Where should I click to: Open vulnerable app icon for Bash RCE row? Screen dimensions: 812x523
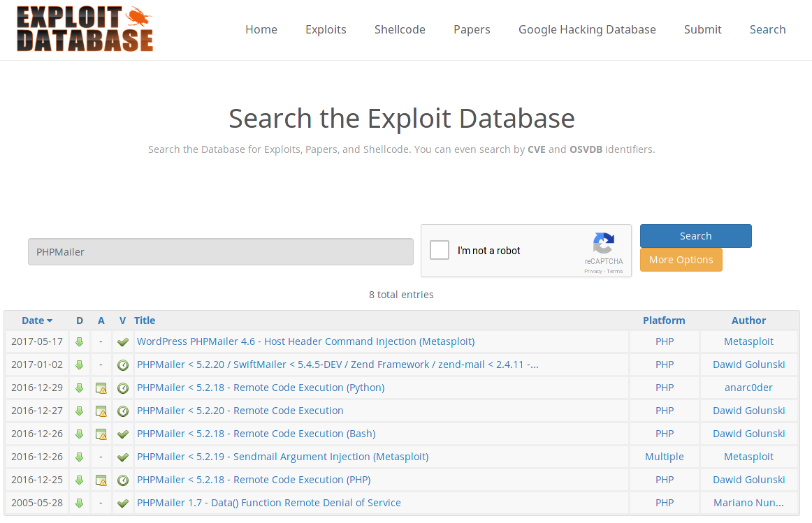(x=101, y=434)
